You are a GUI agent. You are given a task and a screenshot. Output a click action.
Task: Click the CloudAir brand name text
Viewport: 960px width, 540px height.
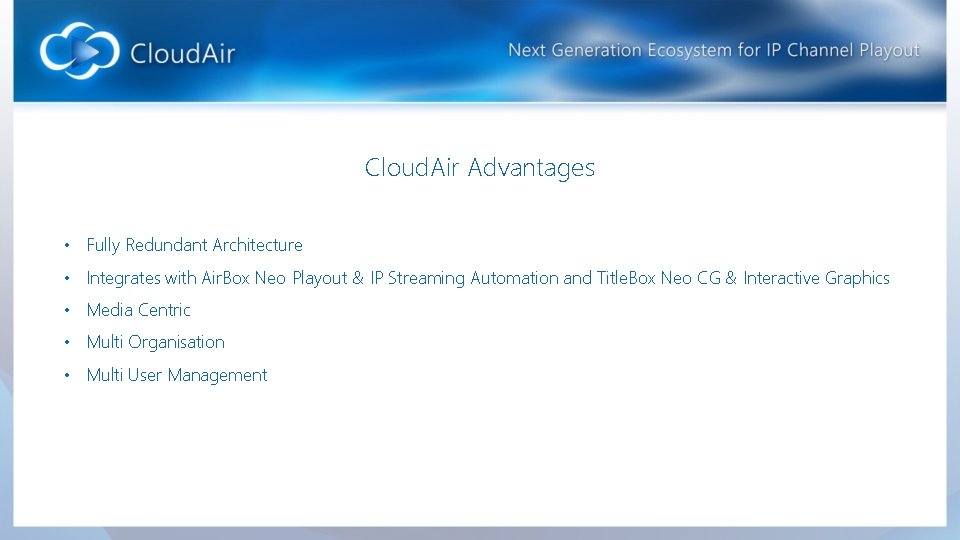[x=182, y=53]
